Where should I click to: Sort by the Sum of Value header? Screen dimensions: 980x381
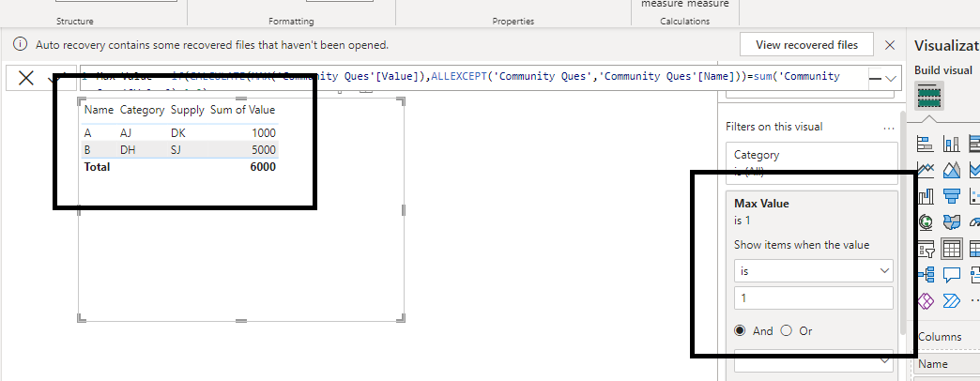click(x=242, y=110)
